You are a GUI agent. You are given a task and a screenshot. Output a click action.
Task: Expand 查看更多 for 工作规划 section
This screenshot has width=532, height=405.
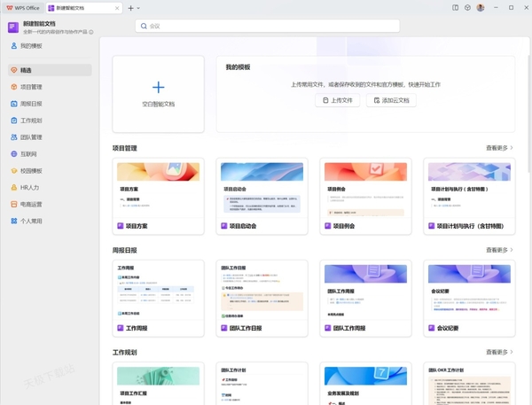point(499,352)
